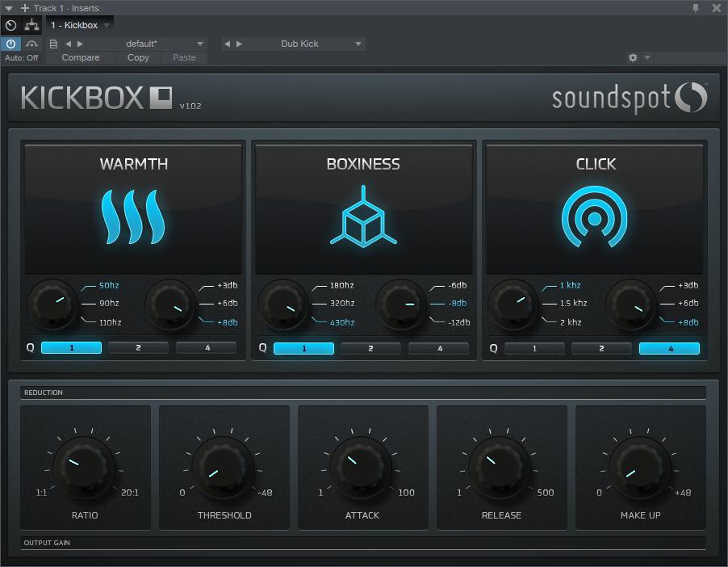
Task: Click the clock icon in the top-left toolbar
Action: click(x=10, y=25)
